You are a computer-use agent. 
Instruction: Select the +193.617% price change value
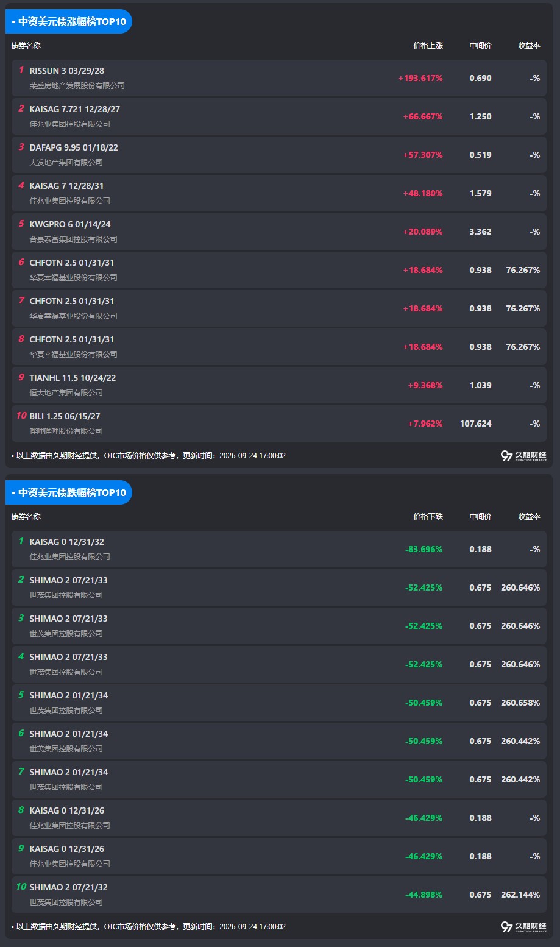[x=420, y=78]
